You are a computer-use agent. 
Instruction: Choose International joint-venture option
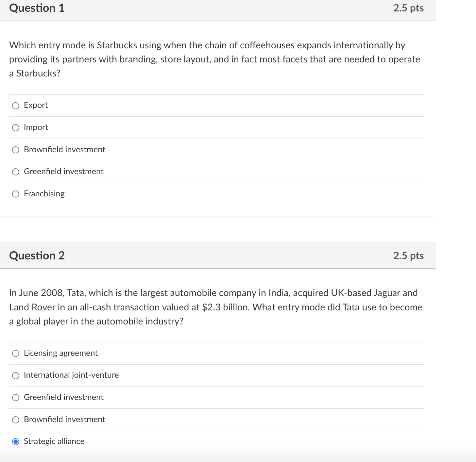15,375
